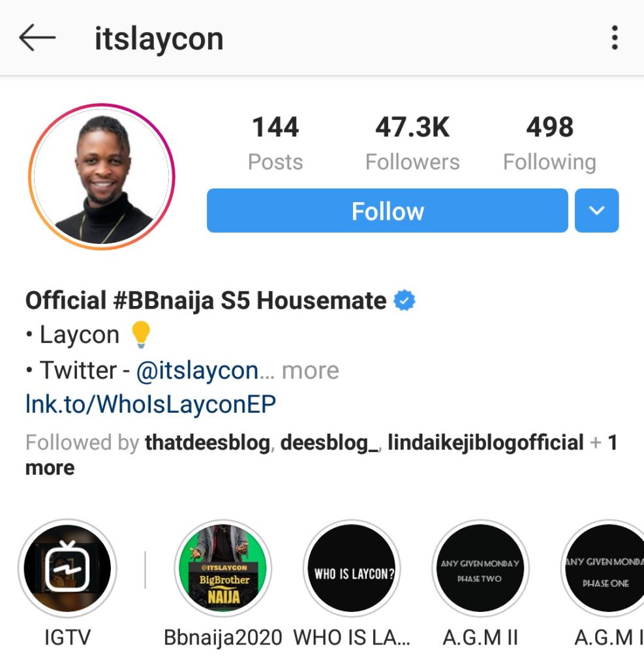View the 47.3K Followers list
Viewport: 644px width, 668px height.
click(x=412, y=143)
